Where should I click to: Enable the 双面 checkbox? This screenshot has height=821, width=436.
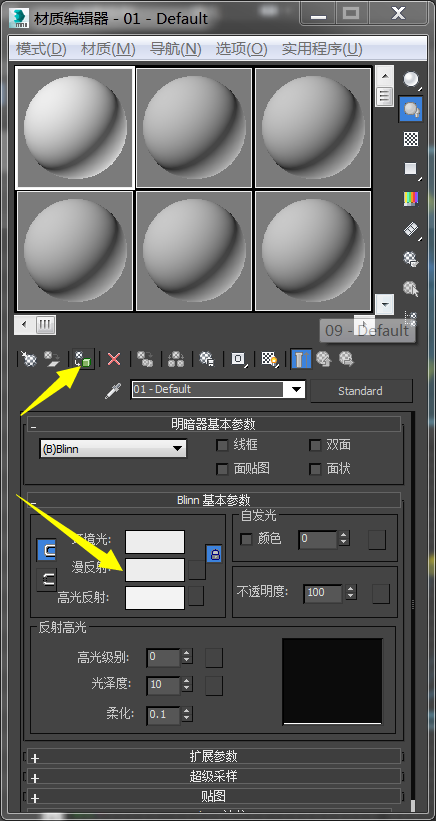315,445
